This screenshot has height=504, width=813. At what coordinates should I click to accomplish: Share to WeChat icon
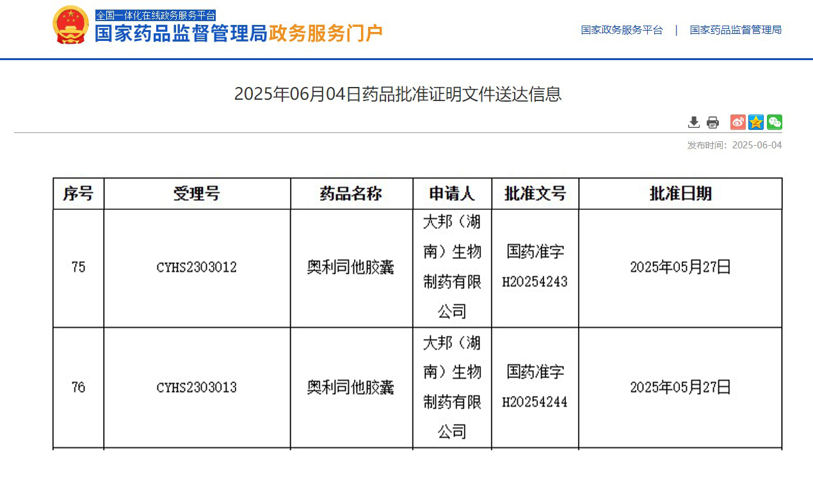pos(775,122)
